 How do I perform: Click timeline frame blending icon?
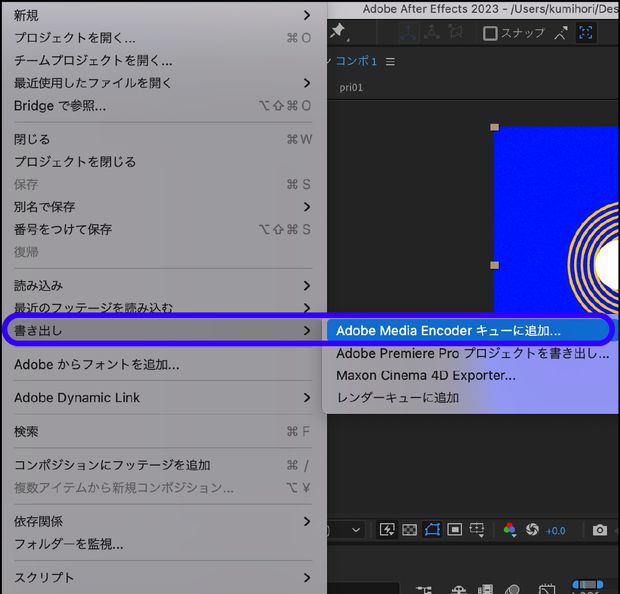click(486, 589)
